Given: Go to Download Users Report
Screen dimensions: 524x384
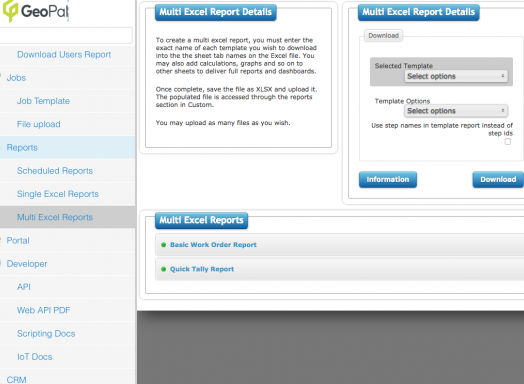Looking at the screenshot, I should [x=64, y=54].
